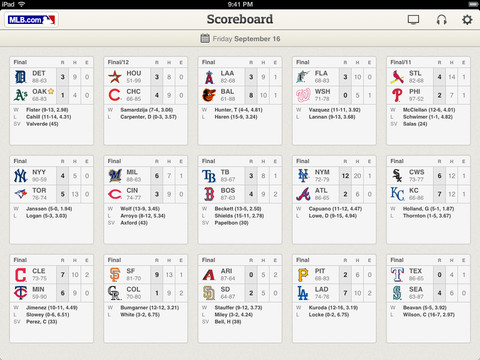Select the TOR team abbreviation
The height and width of the screenshot is (360, 480).
tap(39, 190)
